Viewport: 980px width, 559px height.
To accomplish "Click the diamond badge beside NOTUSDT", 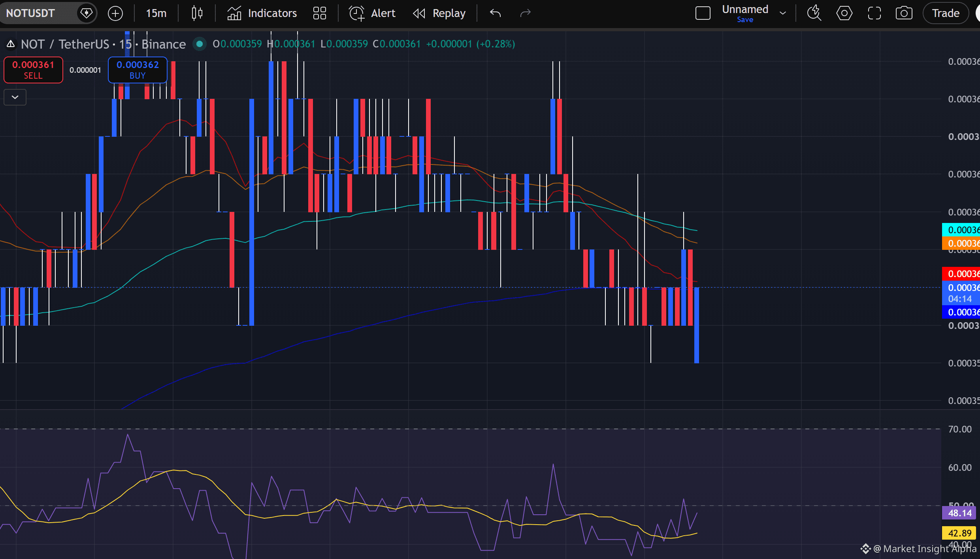I will (86, 13).
